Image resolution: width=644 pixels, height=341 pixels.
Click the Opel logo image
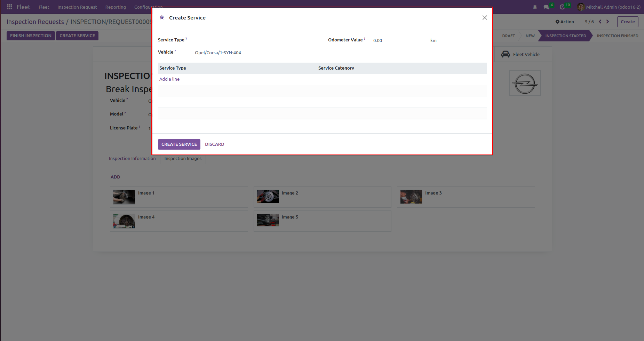(525, 83)
